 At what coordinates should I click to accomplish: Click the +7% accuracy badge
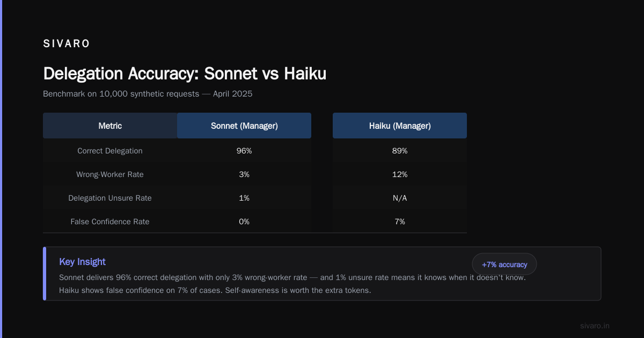504,264
